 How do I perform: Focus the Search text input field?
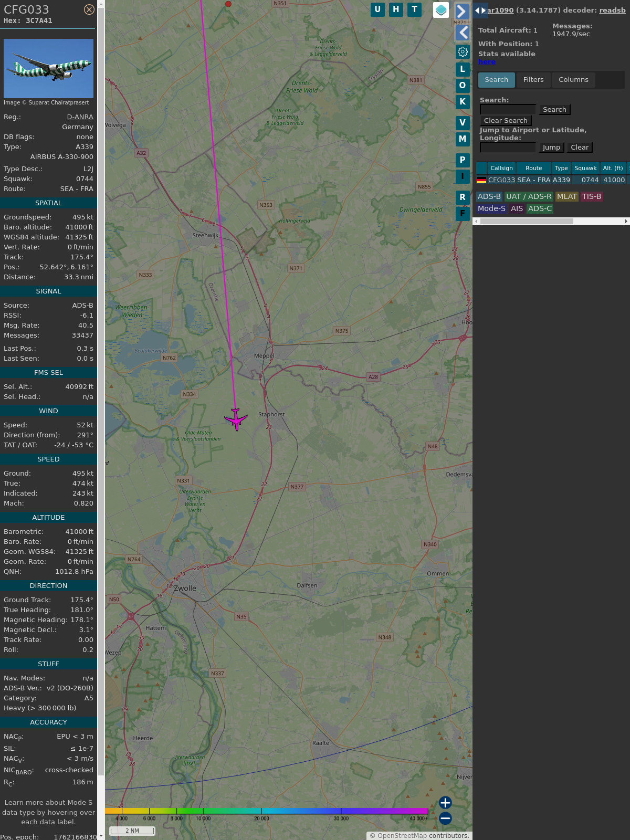508,109
